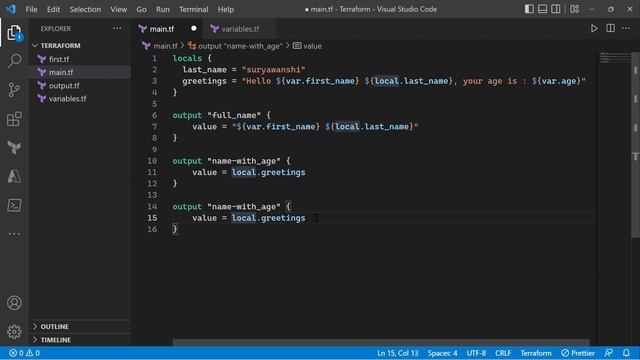The width and height of the screenshot is (640, 360).
Task: Show additional activity bar views (ellipsis)
Action: 14,234
